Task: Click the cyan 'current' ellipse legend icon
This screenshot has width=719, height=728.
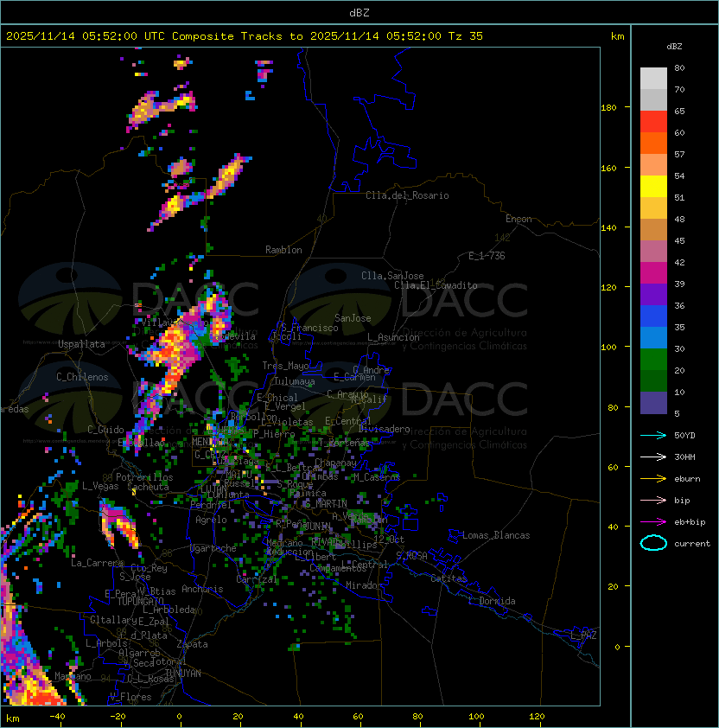Action: [x=653, y=543]
